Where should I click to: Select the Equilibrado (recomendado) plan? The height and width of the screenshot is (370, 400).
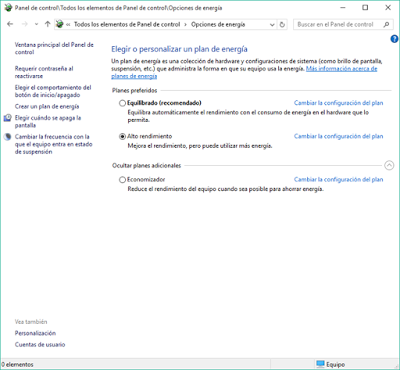coord(122,103)
